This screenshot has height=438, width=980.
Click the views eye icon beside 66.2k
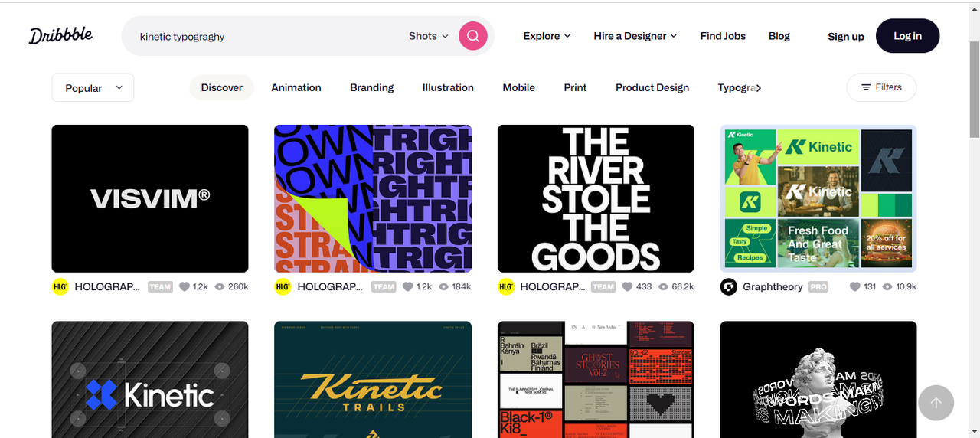point(664,286)
